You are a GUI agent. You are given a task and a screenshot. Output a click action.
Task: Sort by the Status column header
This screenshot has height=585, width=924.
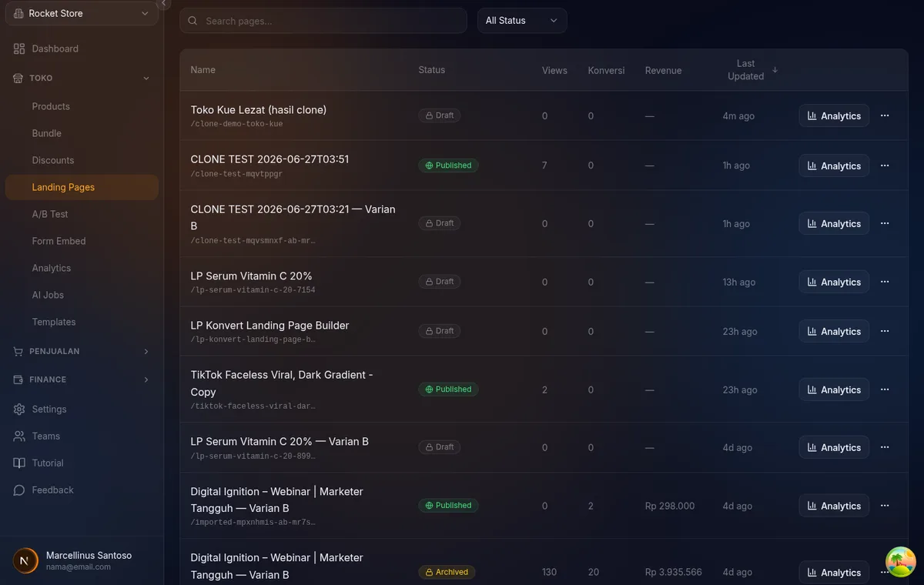(431, 70)
